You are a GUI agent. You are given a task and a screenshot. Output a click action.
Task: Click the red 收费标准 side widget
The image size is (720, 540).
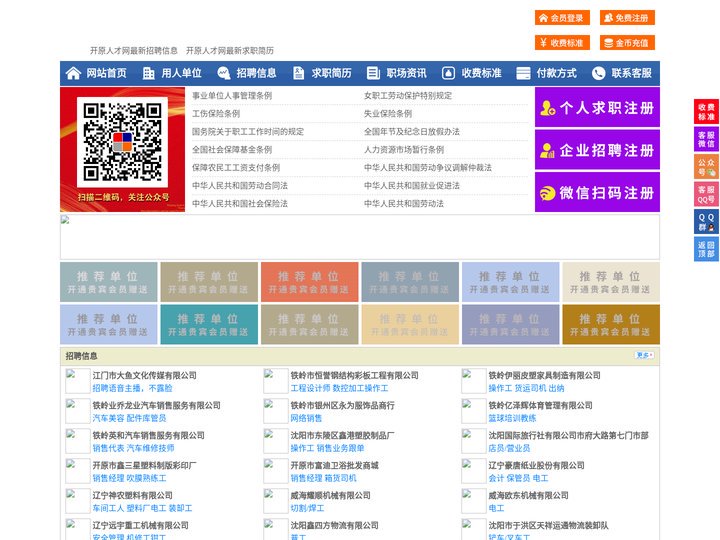(706, 112)
